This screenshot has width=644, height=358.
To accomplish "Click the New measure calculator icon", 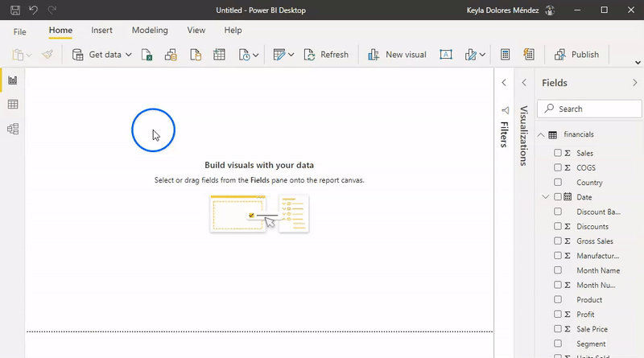I will click(x=506, y=55).
